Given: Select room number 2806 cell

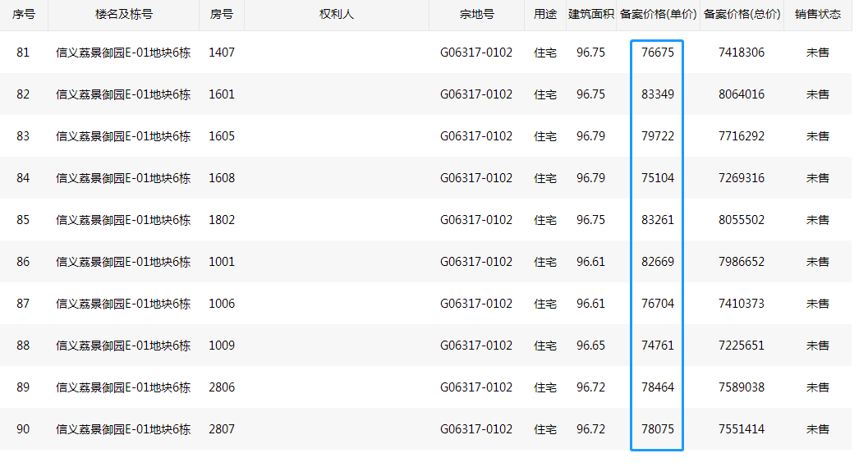Looking at the screenshot, I should coord(222,387).
